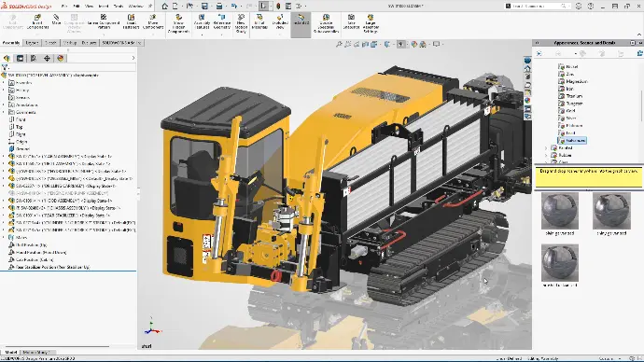Open the Insert menu
This screenshot has width=644, height=362.
pyautogui.click(x=104, y=7)
